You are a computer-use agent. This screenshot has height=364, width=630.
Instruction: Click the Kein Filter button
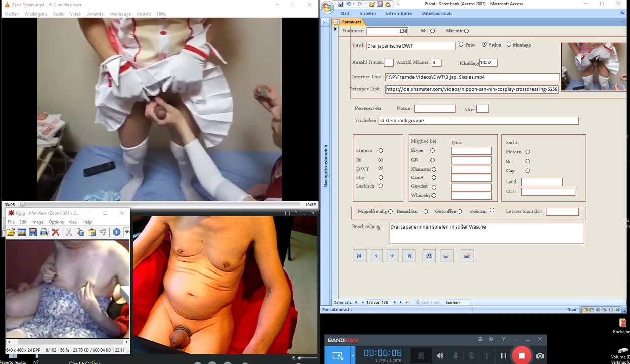(428, 303)
